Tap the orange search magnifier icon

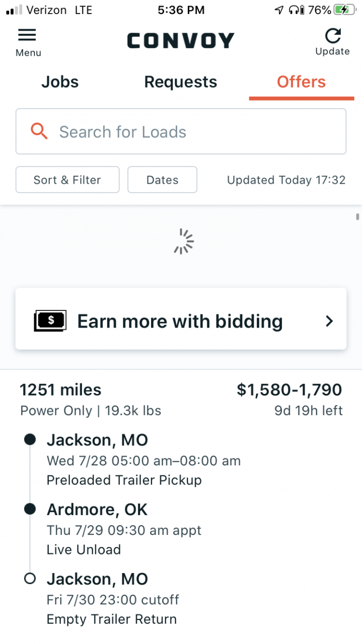coord(39,131)
